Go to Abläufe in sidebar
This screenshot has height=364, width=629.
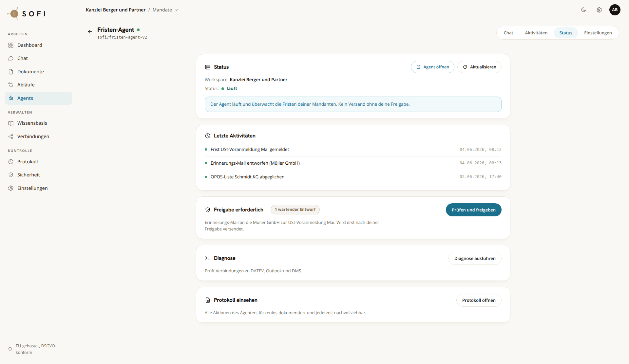(38, 85)
